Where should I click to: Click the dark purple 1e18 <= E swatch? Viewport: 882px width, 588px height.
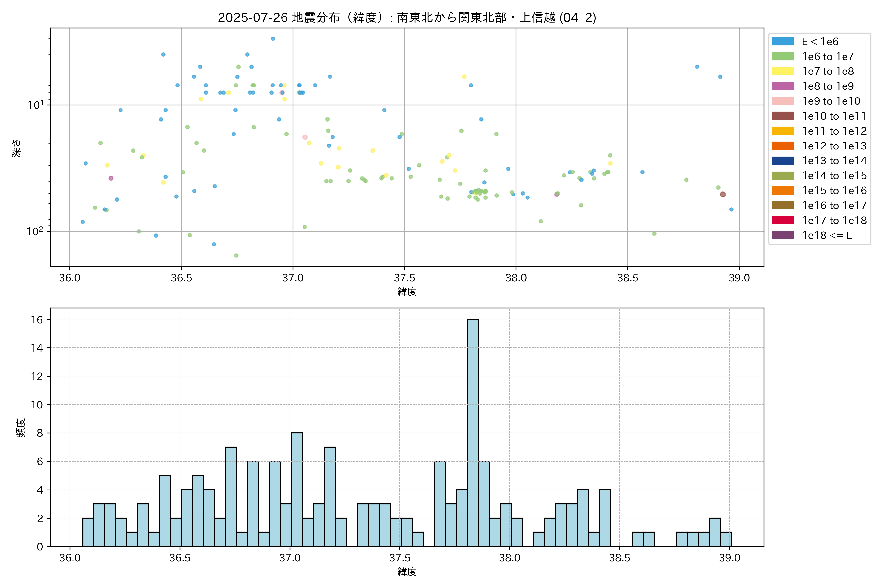point(783,235)
